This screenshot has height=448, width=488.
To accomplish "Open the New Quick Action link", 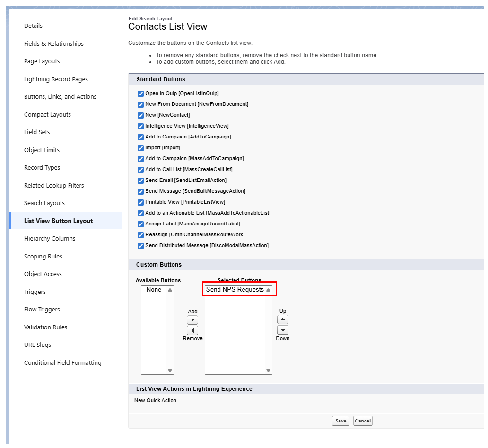I will tap(155, 400).
